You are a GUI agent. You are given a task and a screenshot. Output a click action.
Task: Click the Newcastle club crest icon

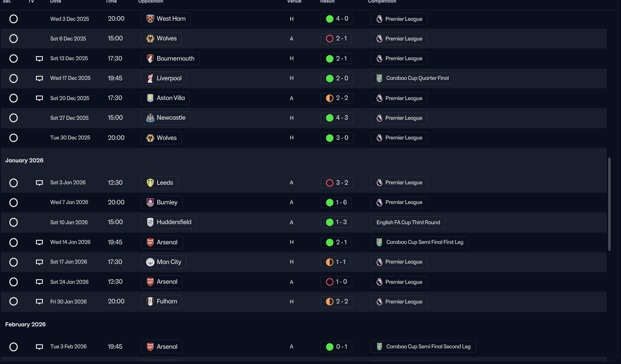tap(150, 118)
